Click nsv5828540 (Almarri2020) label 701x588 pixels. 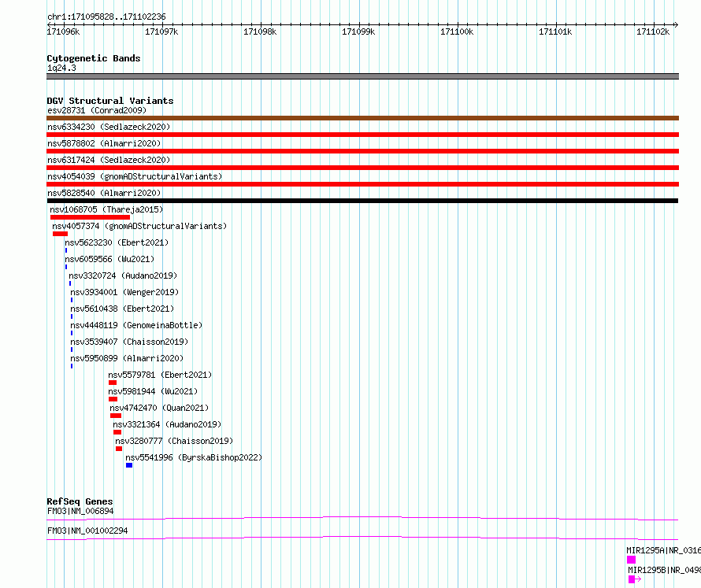point(104,193)
